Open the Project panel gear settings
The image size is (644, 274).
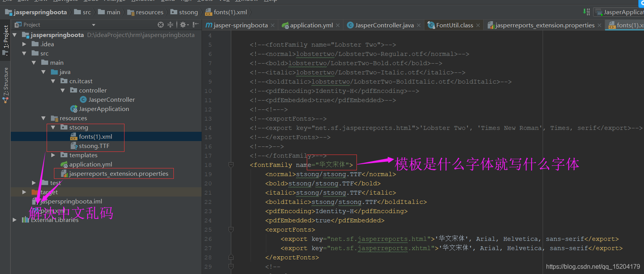[x=184, y=25]
